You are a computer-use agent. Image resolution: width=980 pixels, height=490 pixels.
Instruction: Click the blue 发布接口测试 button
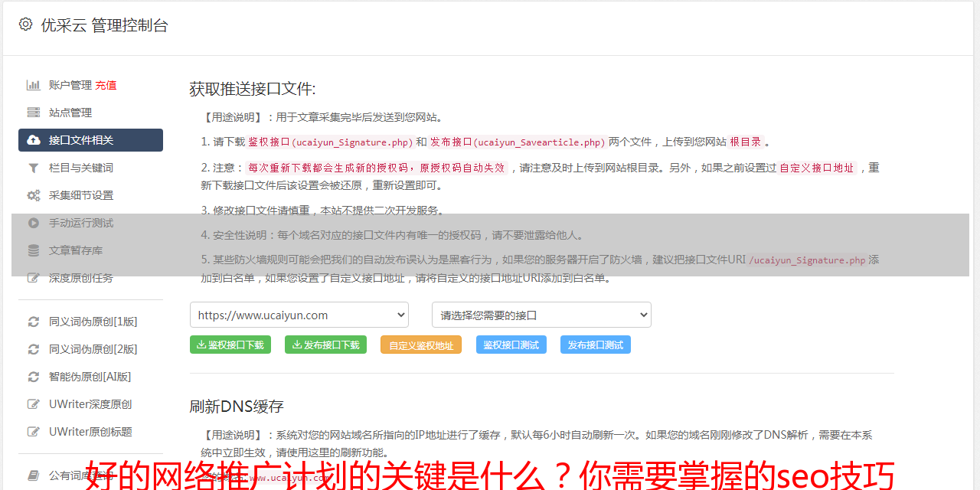coord(596,345)
